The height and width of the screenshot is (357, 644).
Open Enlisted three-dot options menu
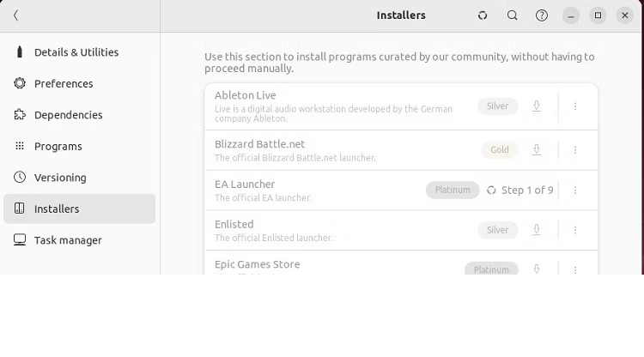tap(575, 230)
